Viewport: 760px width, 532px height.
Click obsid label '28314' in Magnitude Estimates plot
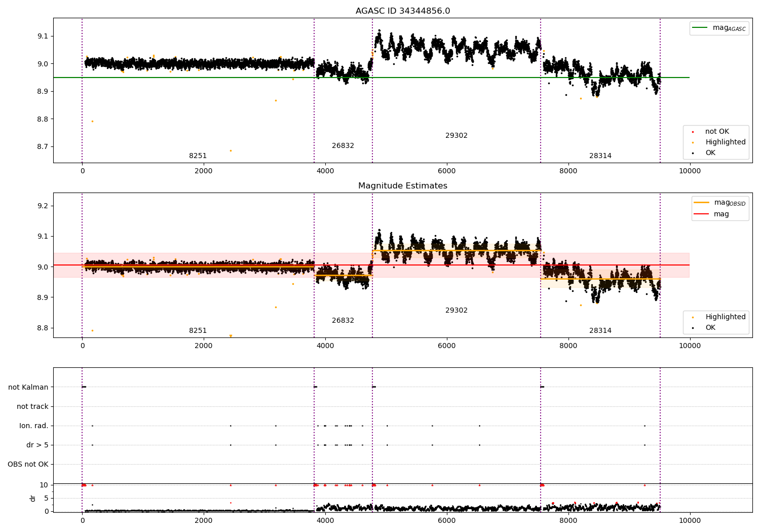tap(600, 331)
